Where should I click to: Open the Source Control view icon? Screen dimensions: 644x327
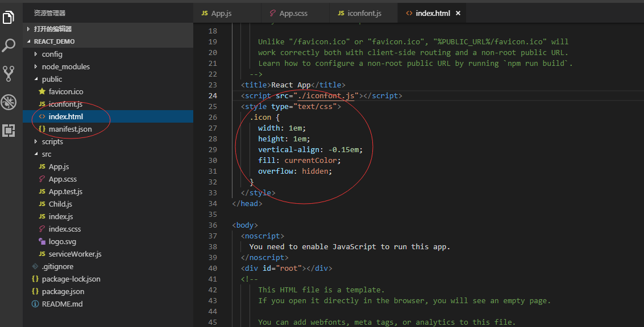(x=9, y=73)
